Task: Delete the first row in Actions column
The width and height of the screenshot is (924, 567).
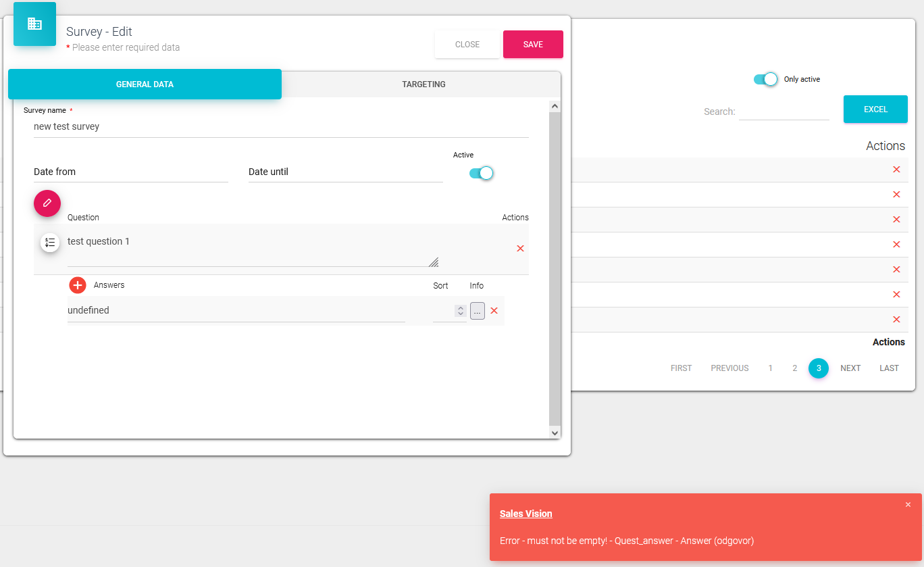Action: 896,170
